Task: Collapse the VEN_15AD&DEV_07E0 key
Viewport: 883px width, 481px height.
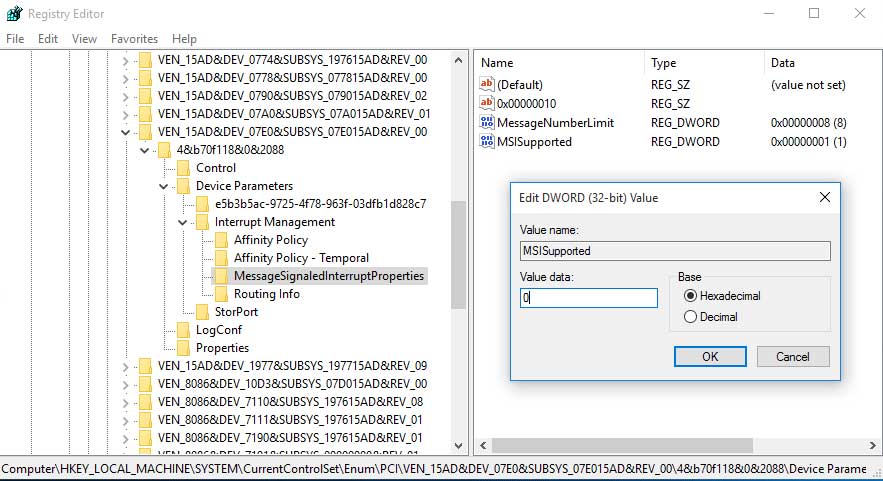Action: pyautogui.click(x=126, y=132)
